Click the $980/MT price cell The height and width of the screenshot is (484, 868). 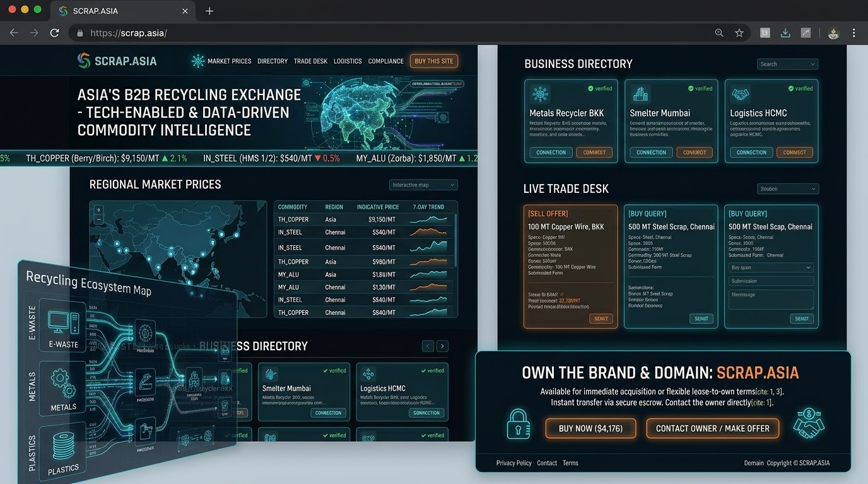(x=384, y=262)
